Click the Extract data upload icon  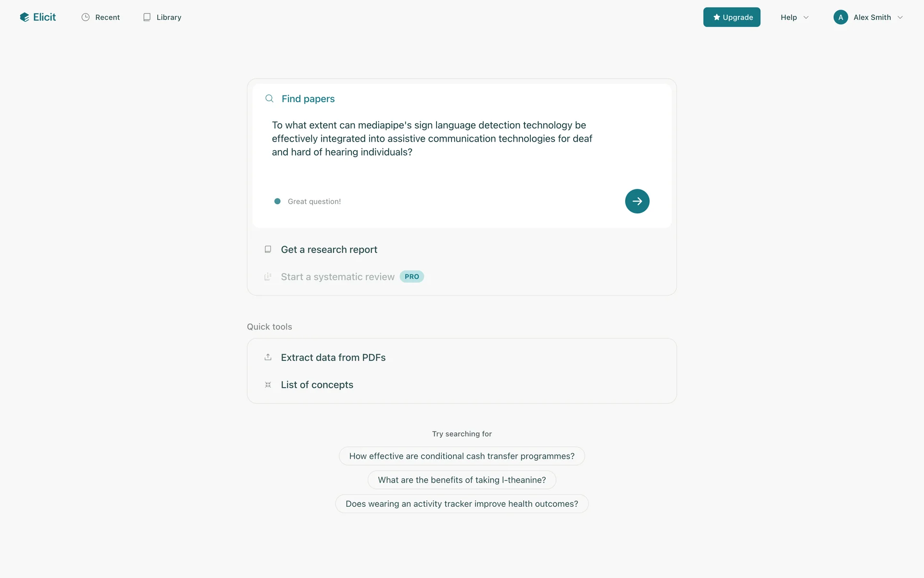pyautogui.click(x=268, y=357)
